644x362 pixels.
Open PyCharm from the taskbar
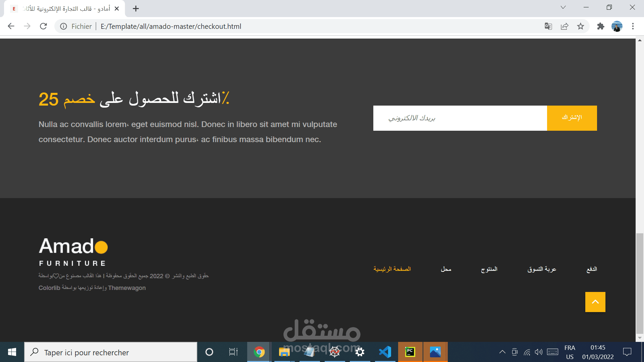click(x=410, y=352)
